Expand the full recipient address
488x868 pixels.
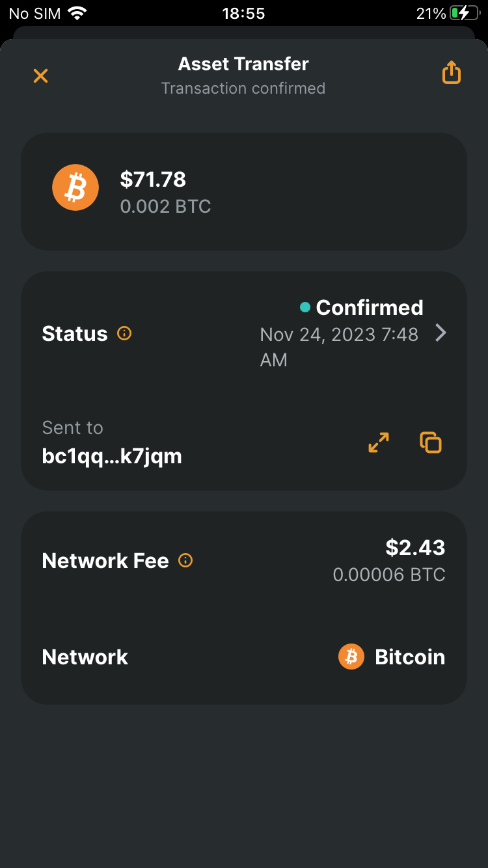coord(379,442)
